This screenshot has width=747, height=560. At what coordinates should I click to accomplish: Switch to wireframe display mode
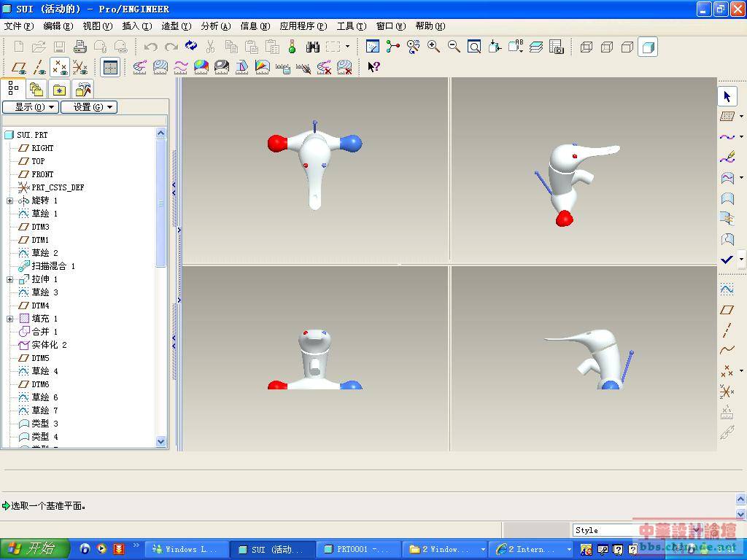[x=587, y=47]
